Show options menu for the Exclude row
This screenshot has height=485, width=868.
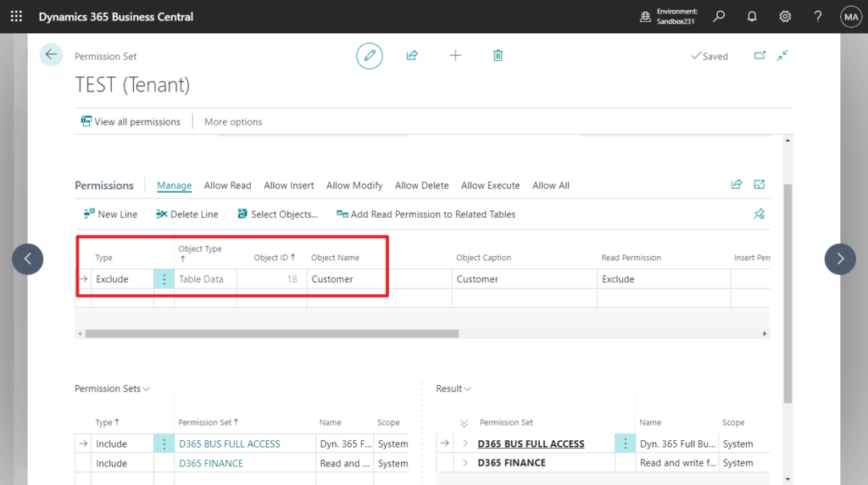164,279
